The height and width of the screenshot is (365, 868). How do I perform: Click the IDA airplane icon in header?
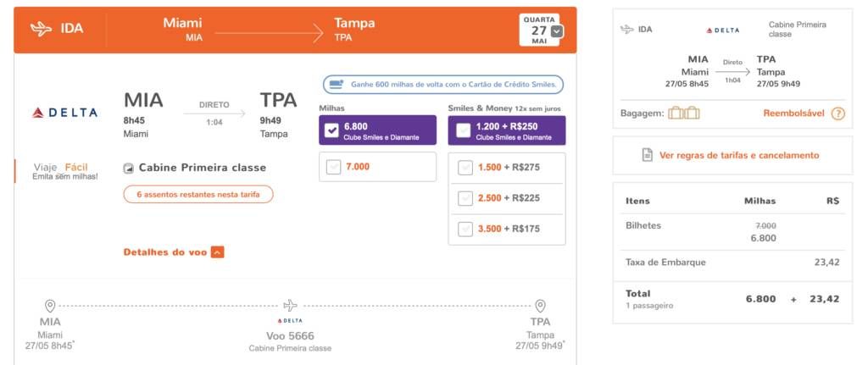tap(41, 29)
